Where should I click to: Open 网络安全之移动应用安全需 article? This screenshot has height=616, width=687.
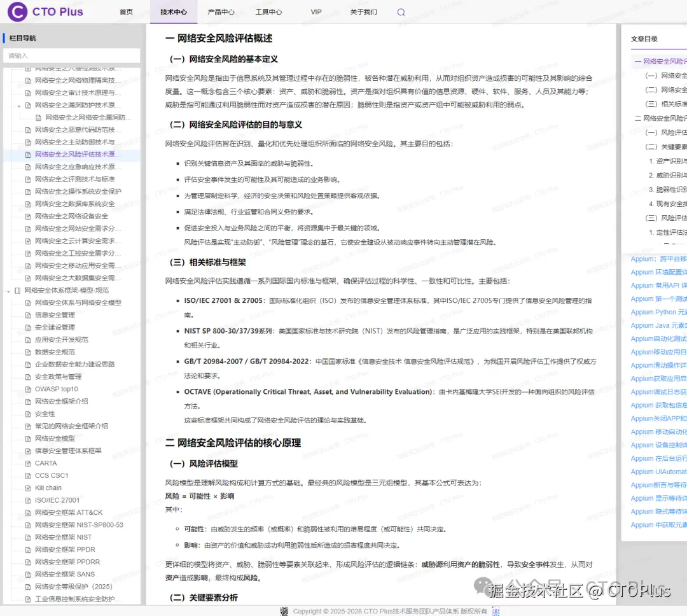[78, 266]
